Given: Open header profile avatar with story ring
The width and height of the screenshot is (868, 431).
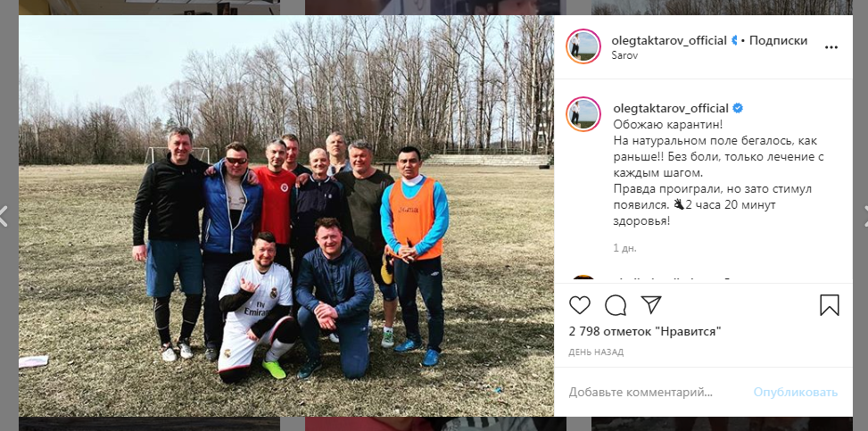Looking at the screenshot, I should (x=583, y=46).
